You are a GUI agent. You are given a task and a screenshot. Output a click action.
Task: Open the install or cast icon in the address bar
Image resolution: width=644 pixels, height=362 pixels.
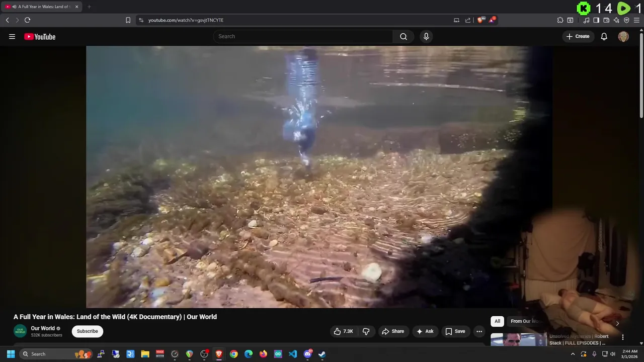tap(456, 20)
